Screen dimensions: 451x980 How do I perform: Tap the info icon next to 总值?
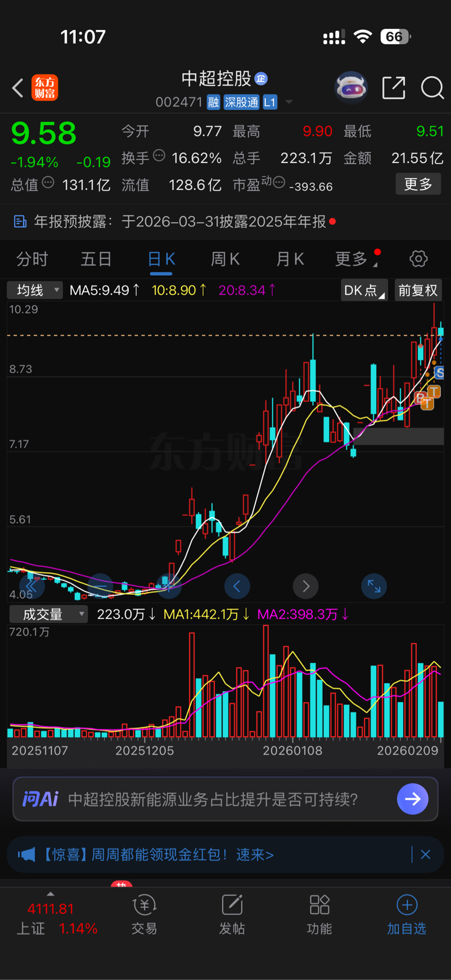click(x=48, y=183)
